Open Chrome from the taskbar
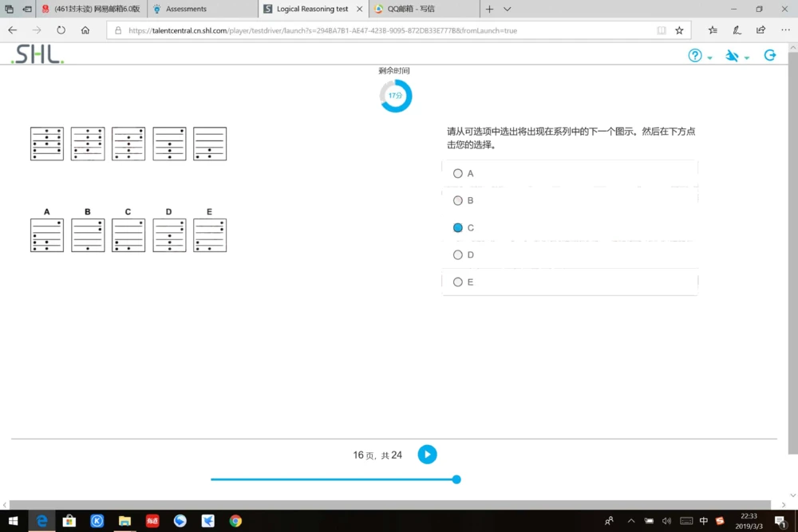Viewport: 798px width, 532px height. point(235,521)
